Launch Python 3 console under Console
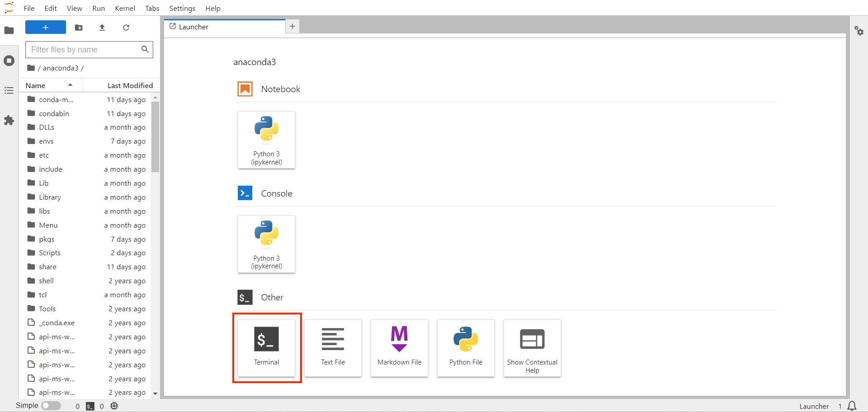 [266, 244]
